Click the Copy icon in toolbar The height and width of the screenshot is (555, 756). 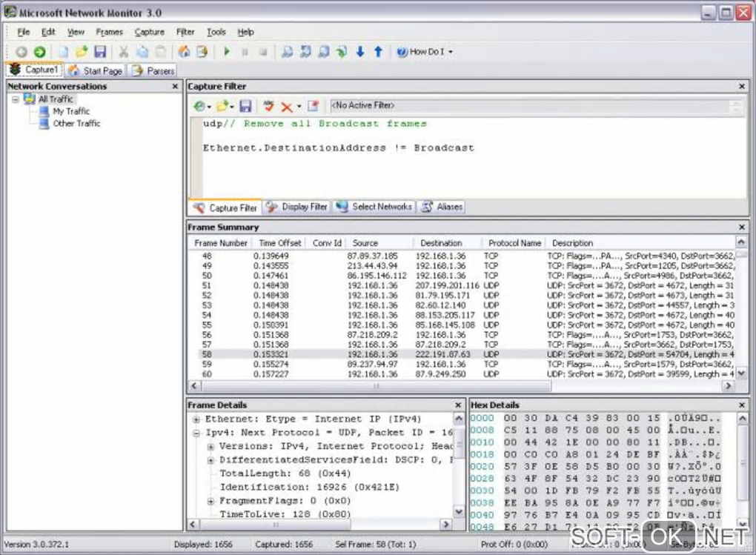142,52
